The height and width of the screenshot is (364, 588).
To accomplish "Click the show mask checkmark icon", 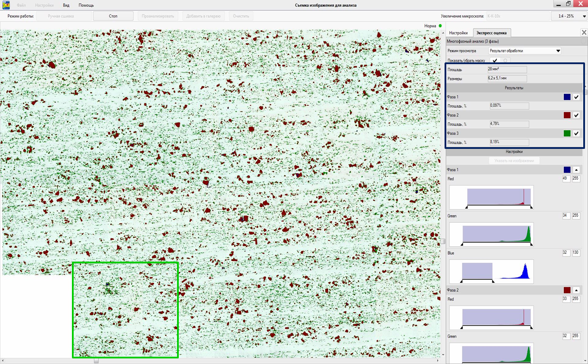I will (x=495, y=61).
